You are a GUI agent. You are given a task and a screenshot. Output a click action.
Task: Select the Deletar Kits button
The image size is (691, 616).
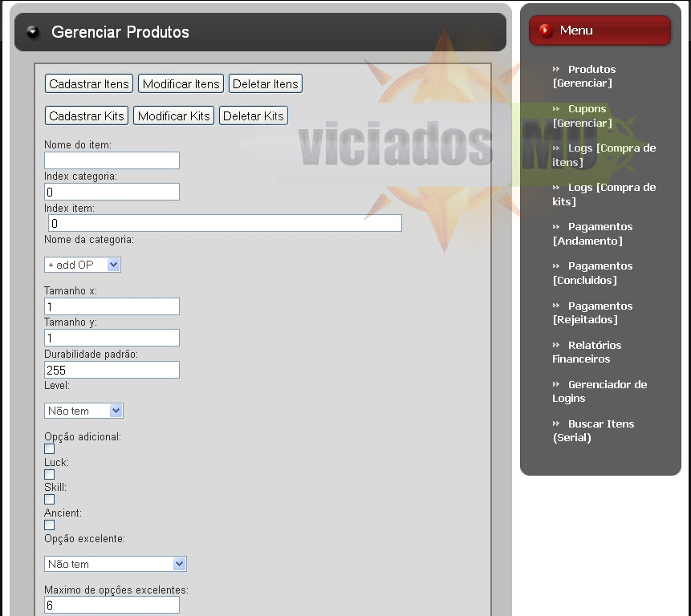254,115
